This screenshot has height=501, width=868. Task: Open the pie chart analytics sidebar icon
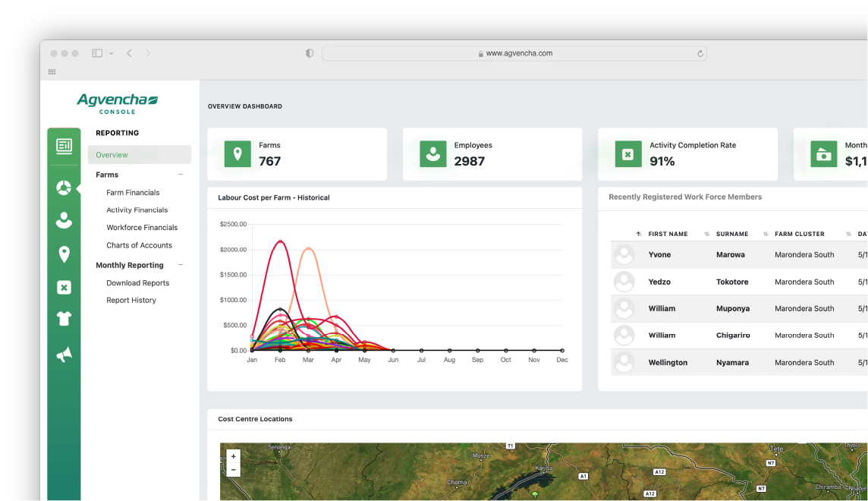click(x=64, y=187)
